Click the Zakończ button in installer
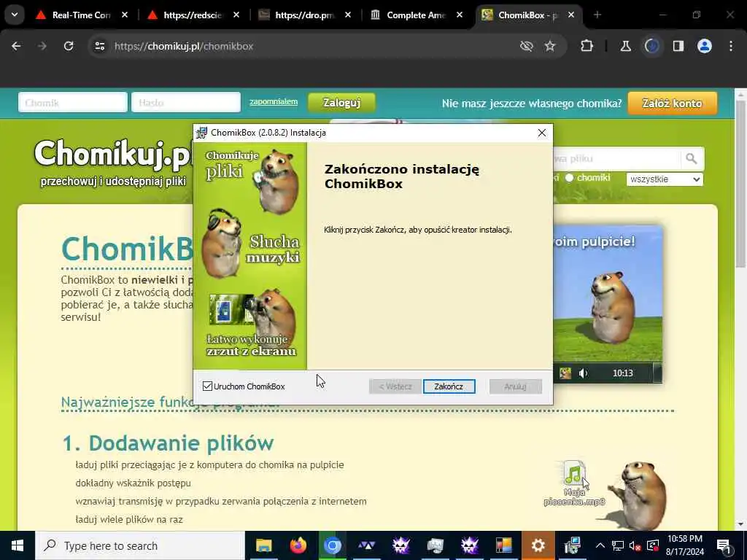This screenshot has height=560, width=747. (449, 386)
